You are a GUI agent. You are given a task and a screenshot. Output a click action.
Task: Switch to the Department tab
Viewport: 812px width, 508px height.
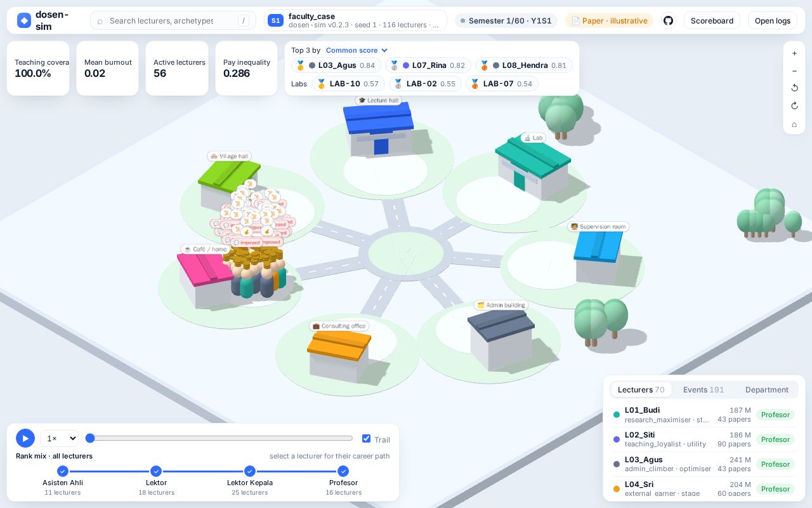coord(766,390)
